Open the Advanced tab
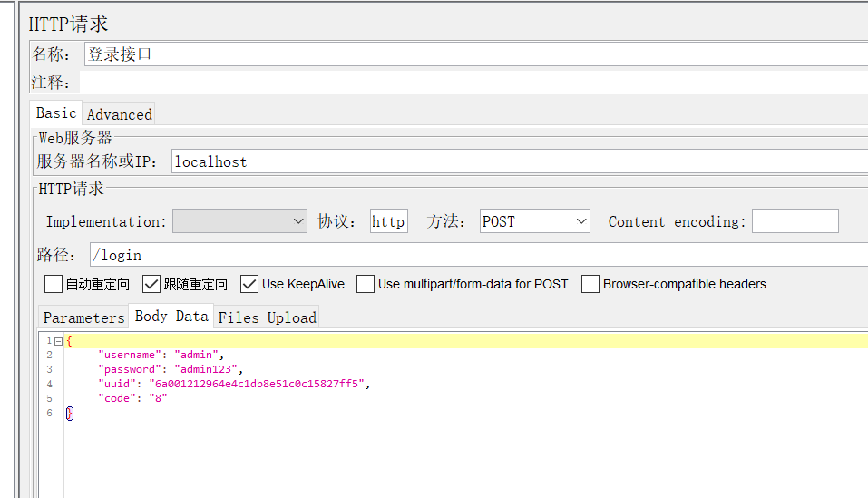This screenshot has height=498, width=868. coord(119,114)
